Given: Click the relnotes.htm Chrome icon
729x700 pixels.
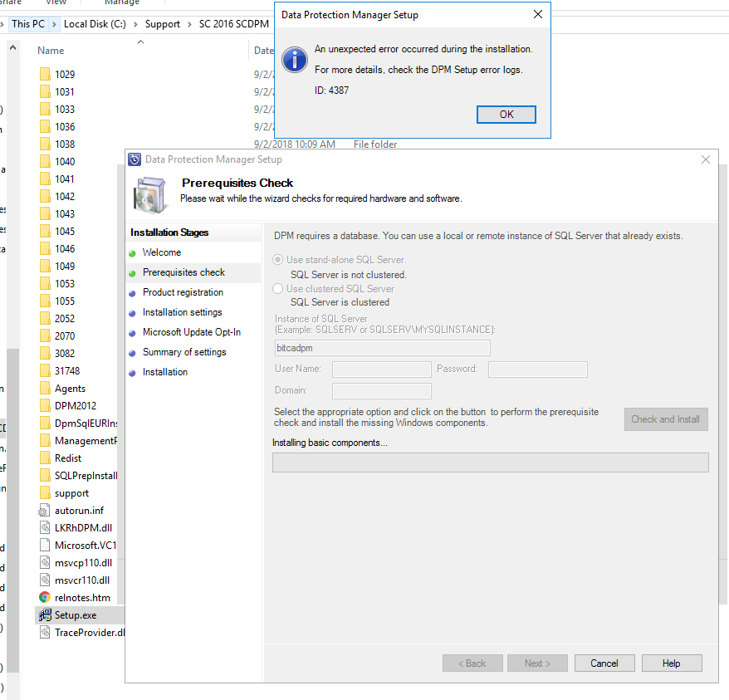Looking at the screenshot, I should [x=45, y=598].
